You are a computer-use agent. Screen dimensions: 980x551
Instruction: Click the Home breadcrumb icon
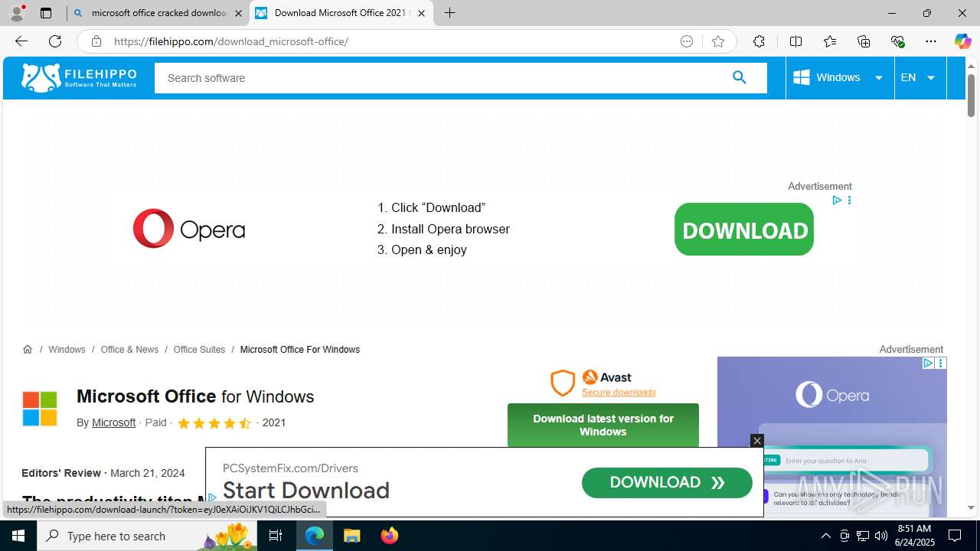pyautogui.click(x=28, y=349)
